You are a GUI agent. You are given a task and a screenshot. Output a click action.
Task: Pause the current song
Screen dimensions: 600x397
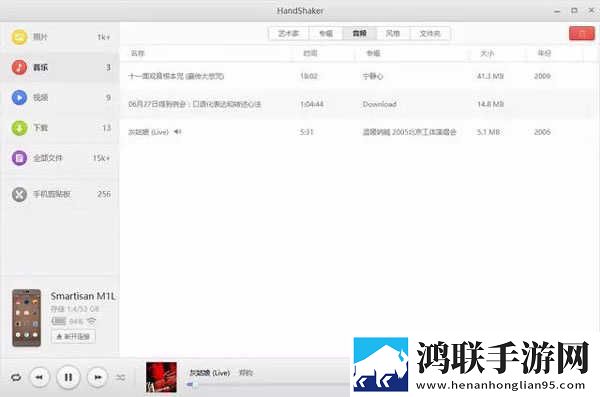[x=68, y=377]
